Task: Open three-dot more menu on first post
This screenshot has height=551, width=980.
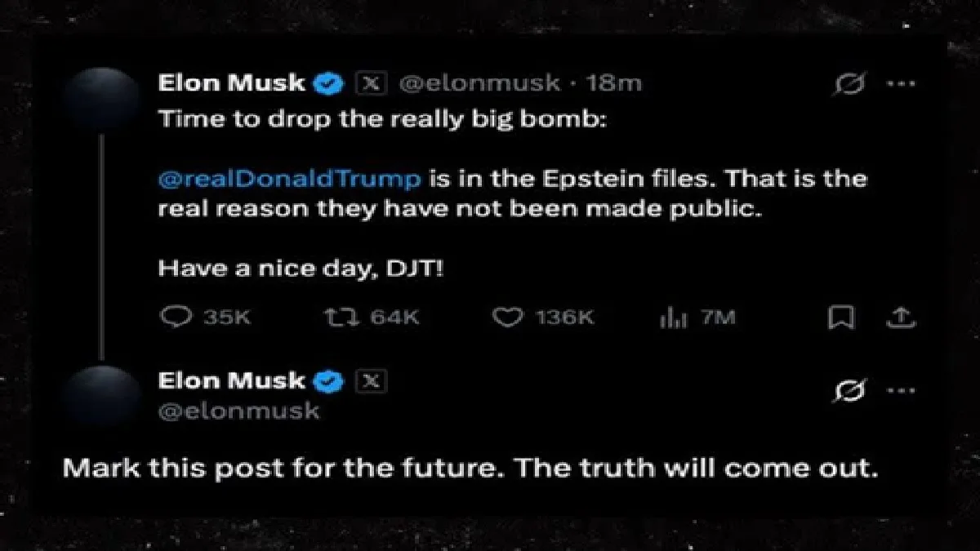Action: pos(900,83)
